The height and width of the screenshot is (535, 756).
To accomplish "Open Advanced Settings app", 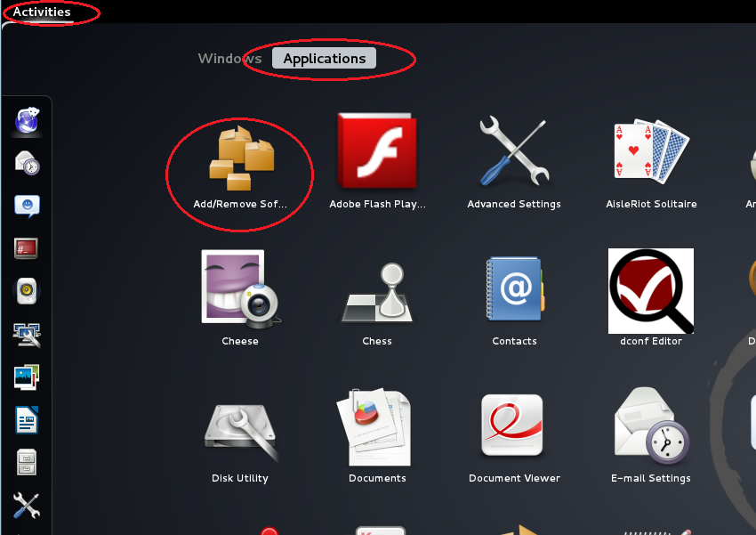I will pos(514,162).
